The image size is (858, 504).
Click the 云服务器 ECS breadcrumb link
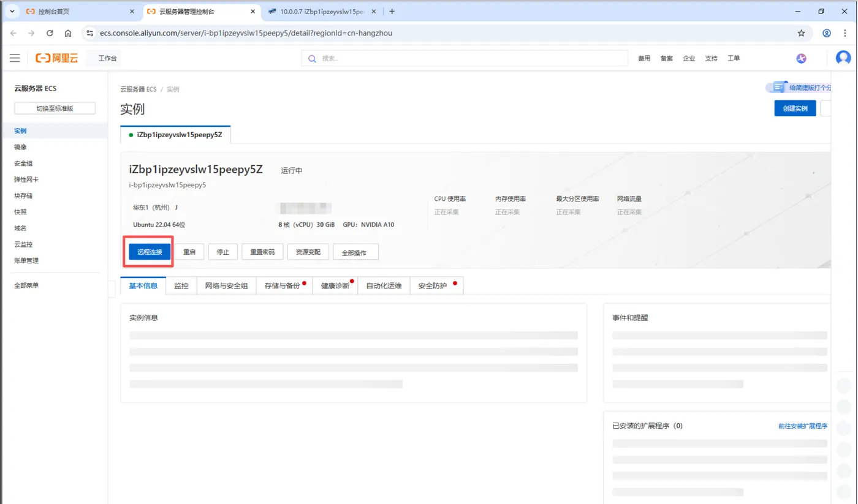[x=139, y=89]
